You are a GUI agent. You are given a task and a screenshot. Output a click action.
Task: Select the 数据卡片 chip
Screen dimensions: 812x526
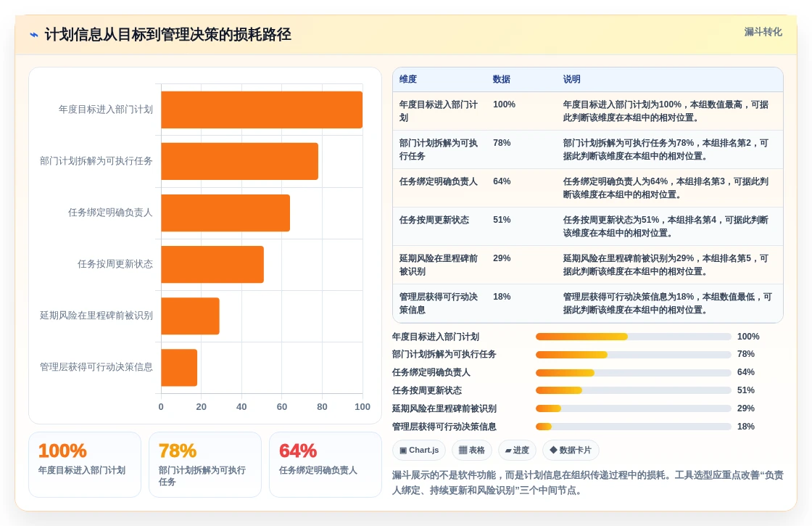click(x=571, y=450)
